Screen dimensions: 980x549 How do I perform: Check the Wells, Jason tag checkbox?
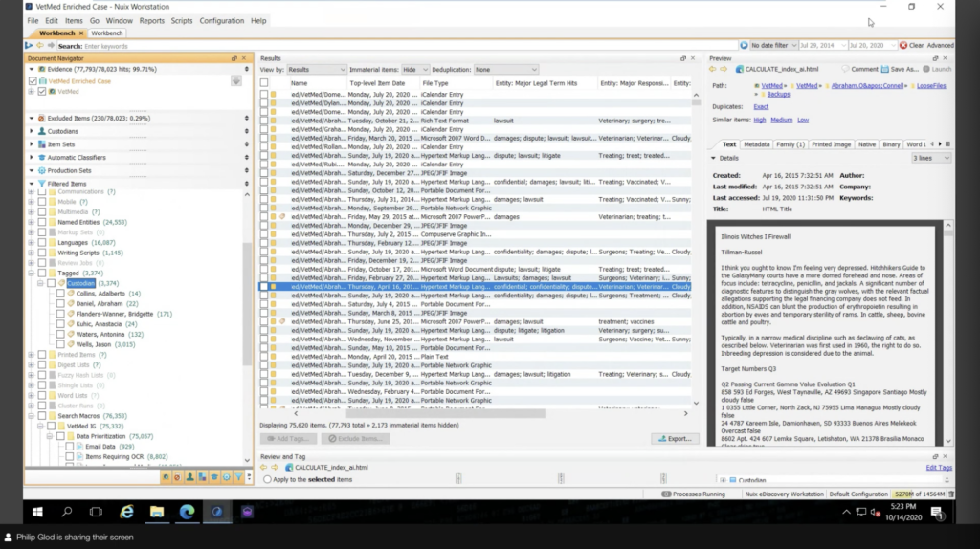pyautogui.click(x=60, y=344)
